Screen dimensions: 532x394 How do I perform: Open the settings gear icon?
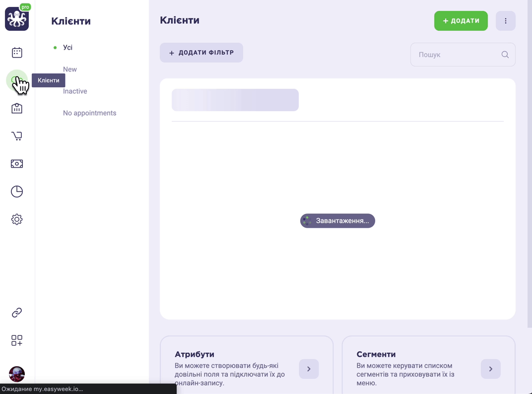coord(17,219)
